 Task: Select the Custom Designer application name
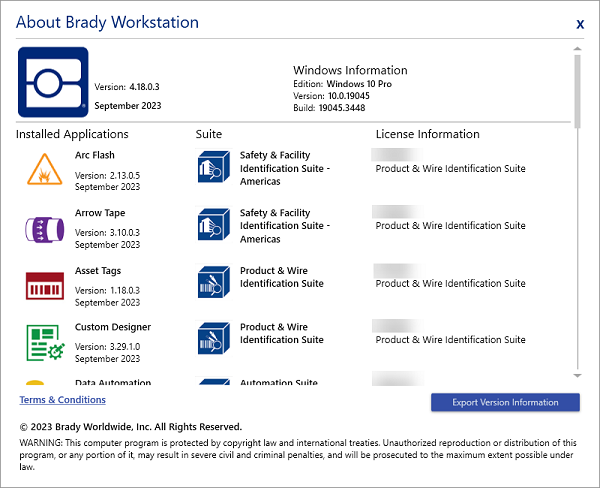113,327
